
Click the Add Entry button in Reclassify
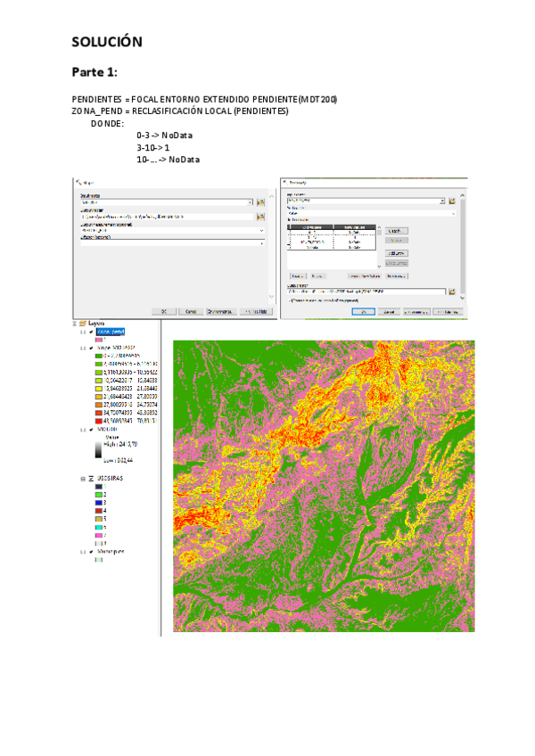click(x=397, y=253)
